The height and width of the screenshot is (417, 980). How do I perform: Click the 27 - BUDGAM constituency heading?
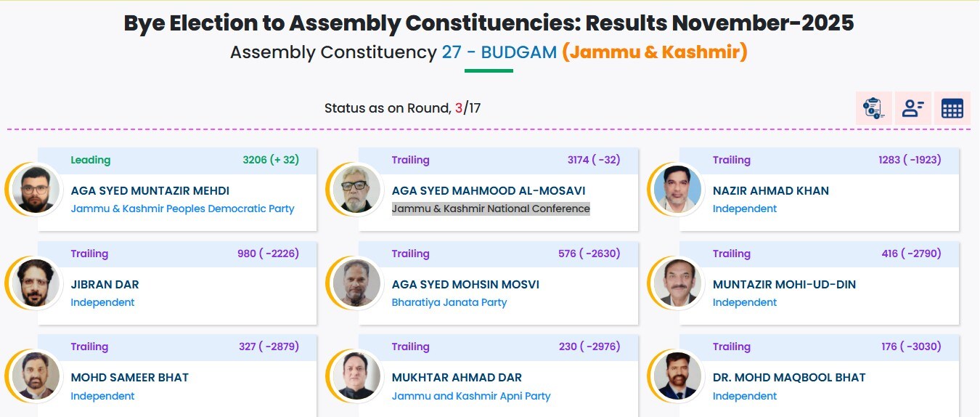[499, 52]
